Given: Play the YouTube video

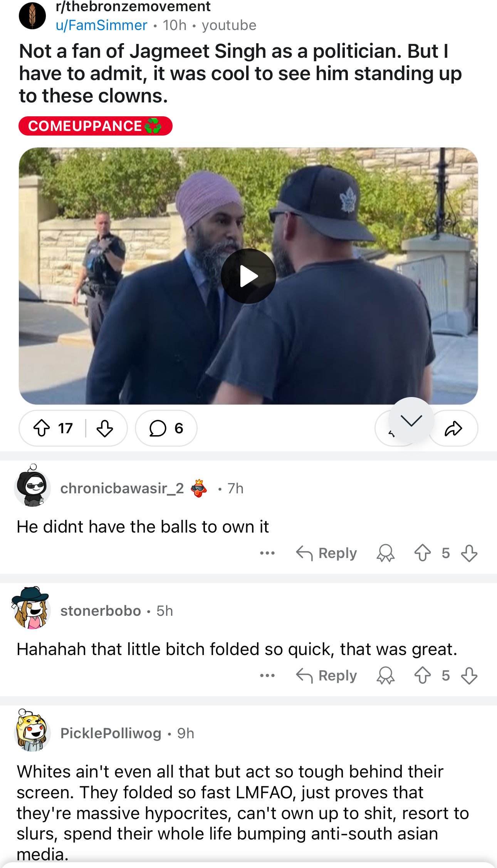Looking at the screenshot, I should coord(248,276).
